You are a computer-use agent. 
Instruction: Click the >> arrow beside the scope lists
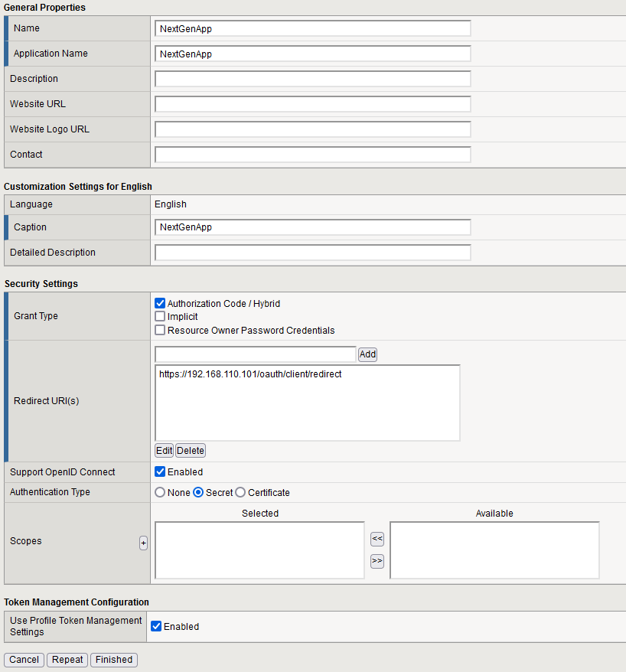click(x=377, y=560)
